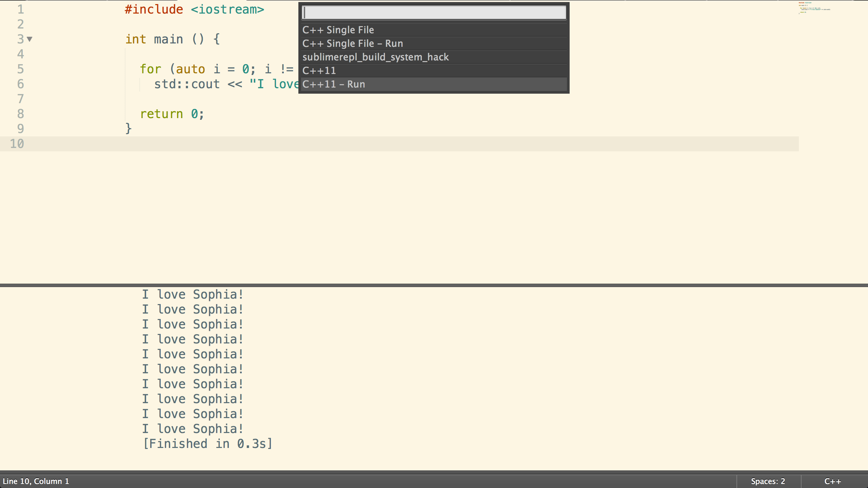Click line number 1 in the gutter

(21, 10)
